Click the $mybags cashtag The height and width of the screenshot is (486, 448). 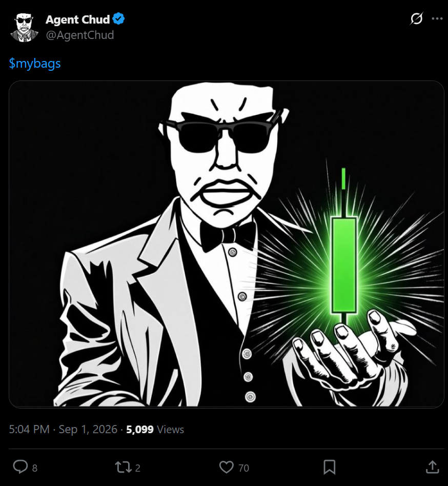click(x=35, y=63)
